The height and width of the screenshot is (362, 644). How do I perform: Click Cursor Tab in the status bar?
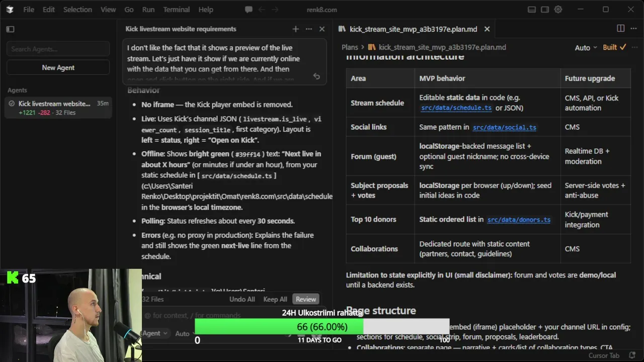[x=604, y=355]
